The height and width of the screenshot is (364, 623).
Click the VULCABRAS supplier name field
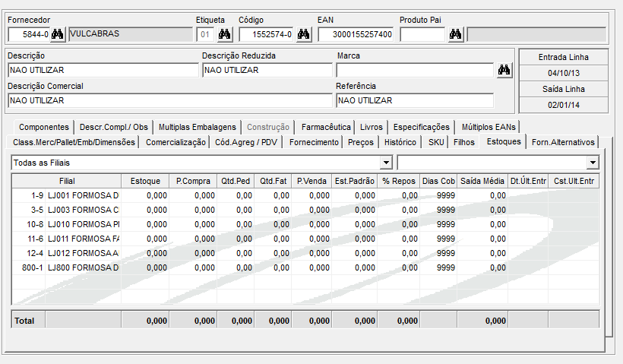(131, 34)
